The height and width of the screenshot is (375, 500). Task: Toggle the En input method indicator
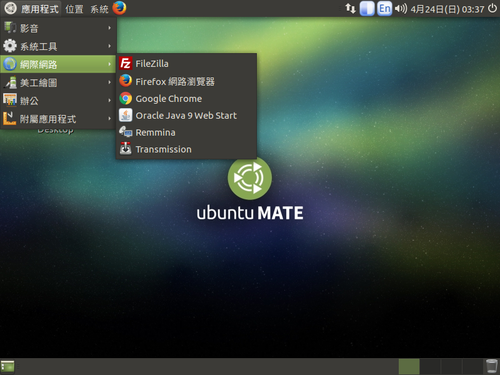point(385,8)
